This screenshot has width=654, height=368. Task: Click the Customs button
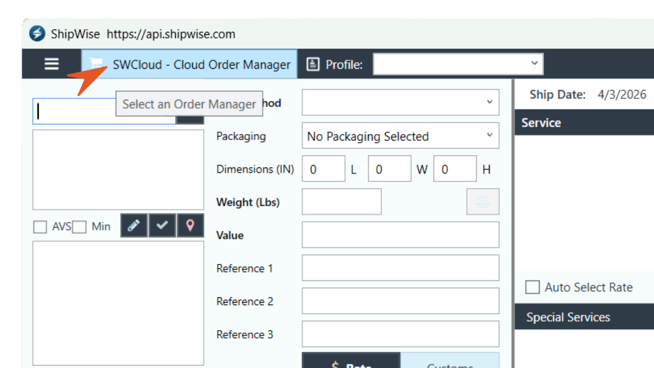[450, 360]
